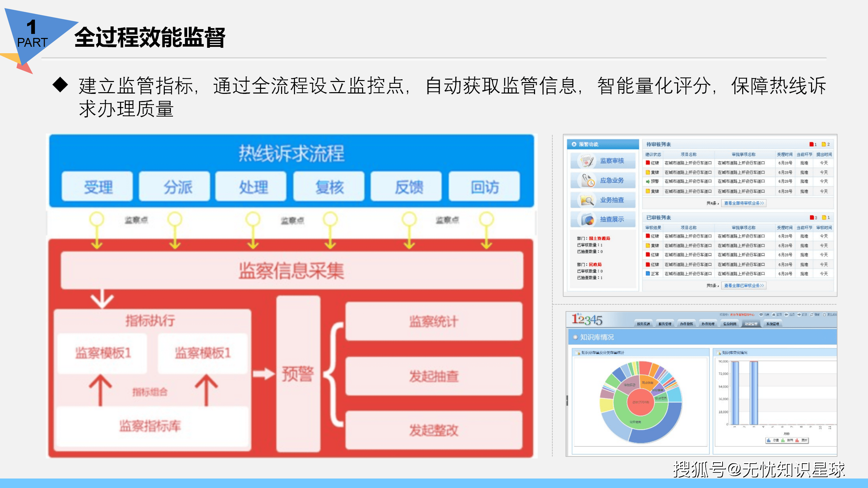Click the back arrow (后退) icon
Viewport: 868px width, 488px height.
click(x=786, y=314)
